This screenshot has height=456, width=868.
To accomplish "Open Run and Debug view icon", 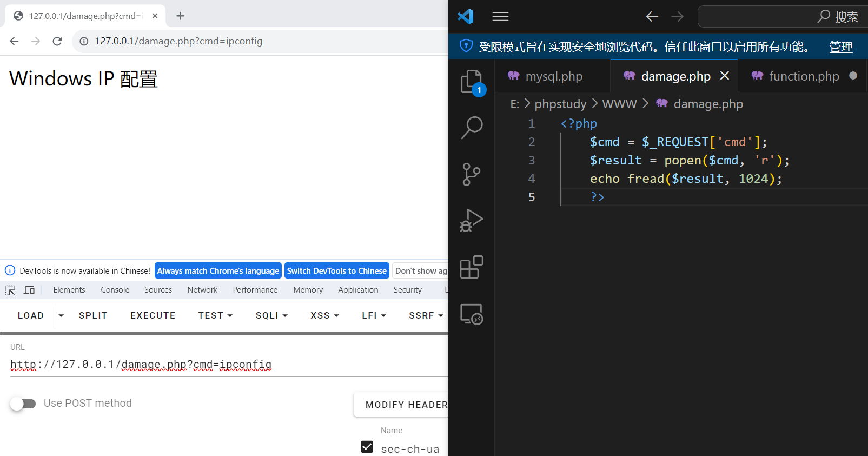I will coord(472,220).
